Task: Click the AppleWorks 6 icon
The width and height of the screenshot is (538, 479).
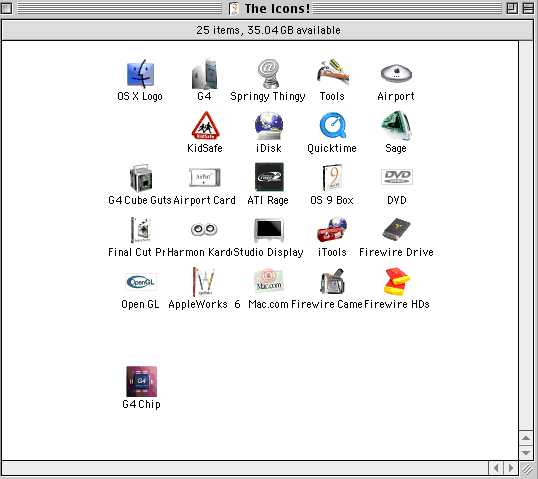Action: (204, 282)
